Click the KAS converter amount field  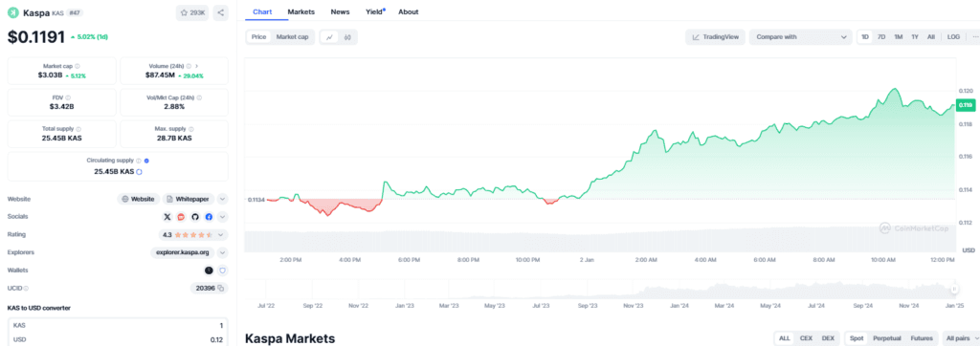coord(118,325)
